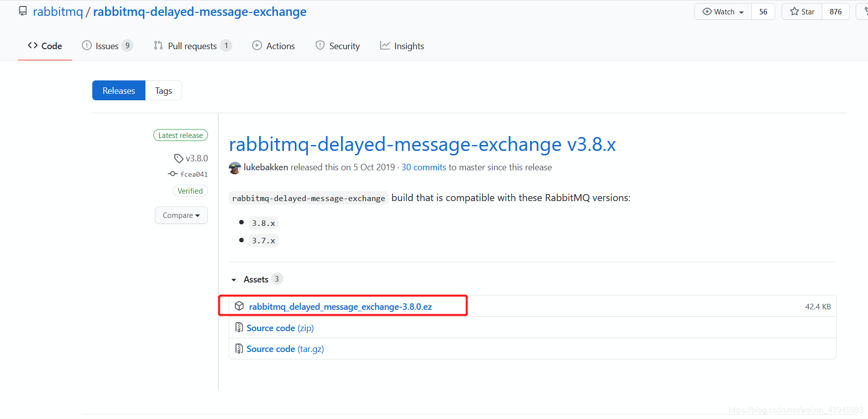Open the Issues tab
Viewport: 868px width, 419px height.
tap(107, 46)
